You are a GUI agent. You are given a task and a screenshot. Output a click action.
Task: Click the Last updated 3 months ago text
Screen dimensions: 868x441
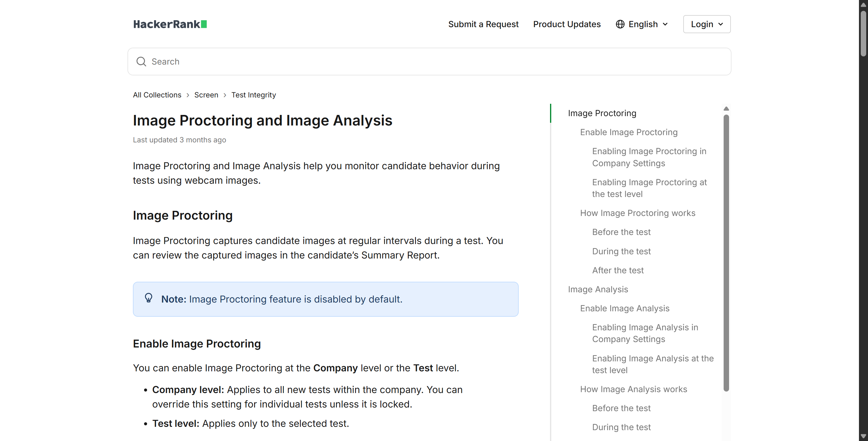click(179, 140)
